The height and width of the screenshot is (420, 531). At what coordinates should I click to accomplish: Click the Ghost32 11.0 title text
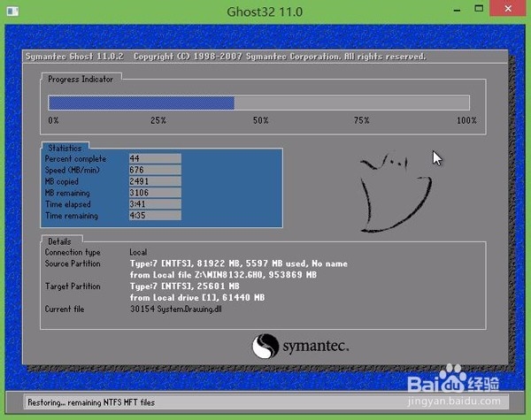(x=265, y=11)
